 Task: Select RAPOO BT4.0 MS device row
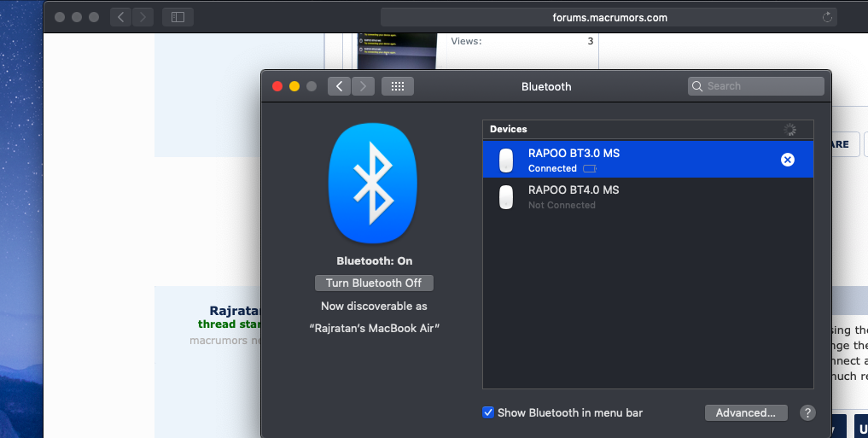point(648,197)
